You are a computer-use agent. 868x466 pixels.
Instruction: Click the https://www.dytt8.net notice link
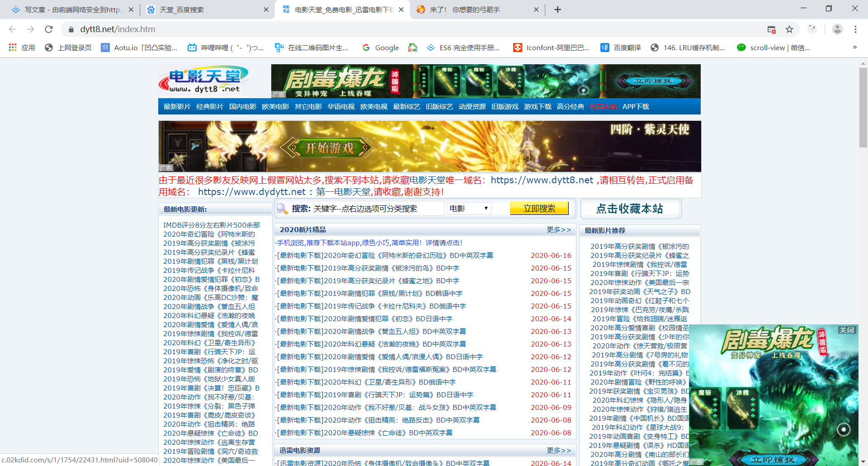pos(542,180)
